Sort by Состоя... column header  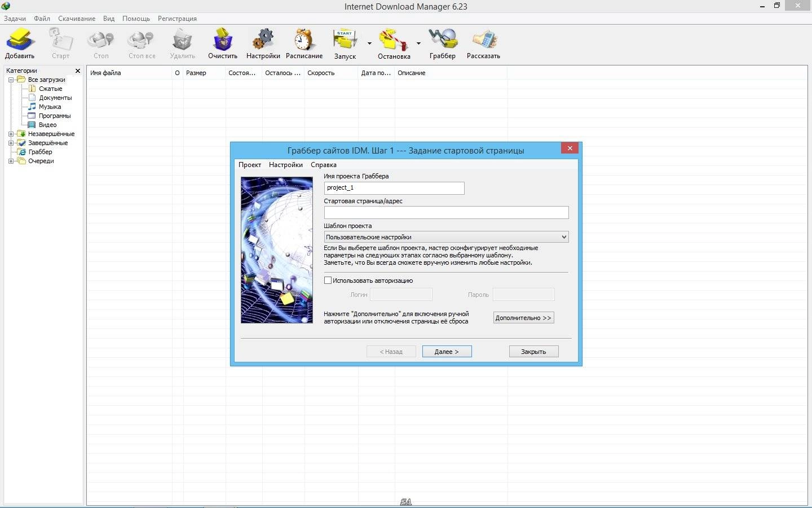(x=243, y=73)
